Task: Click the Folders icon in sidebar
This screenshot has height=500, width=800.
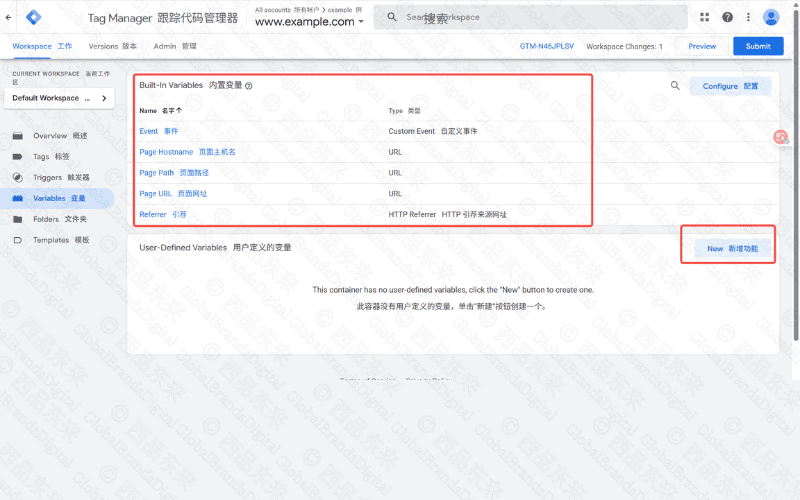Action: (x=18, y=219)
